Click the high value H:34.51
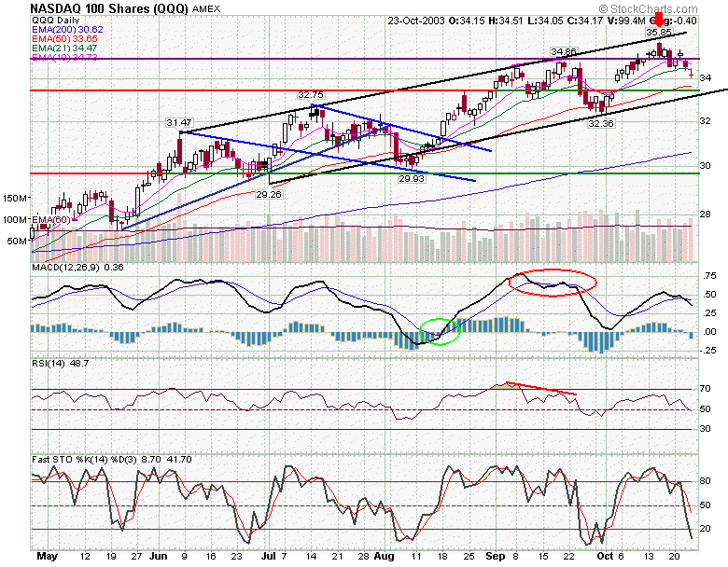728x567 pixels. click(505, 21)
